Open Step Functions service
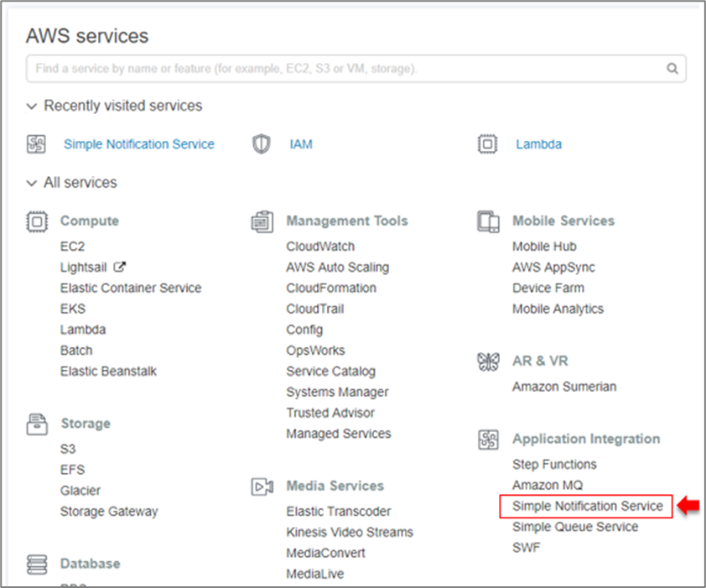The image size is (706, 588). coord(555,465)
